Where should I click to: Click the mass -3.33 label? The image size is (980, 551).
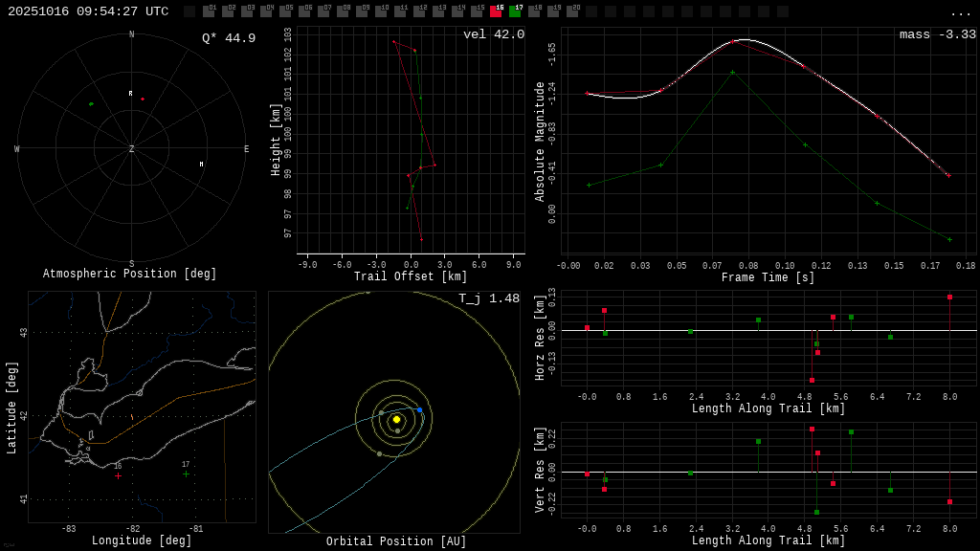[x=937, y=34]
